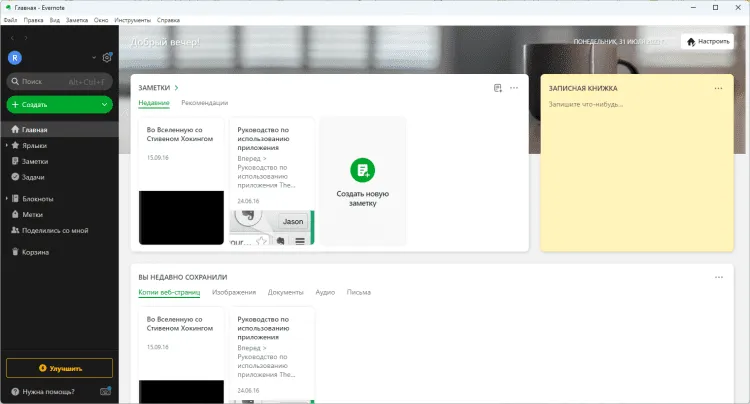Image resolution: width=750 pixels, height=404 pixels.
Task: Open the Инструменты menu
Action: tap(132, 20)
